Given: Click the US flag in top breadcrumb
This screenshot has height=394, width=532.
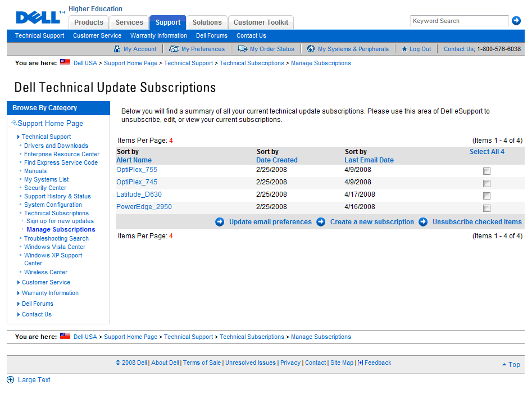Looking at the screenshot, I should pos(65,62).
